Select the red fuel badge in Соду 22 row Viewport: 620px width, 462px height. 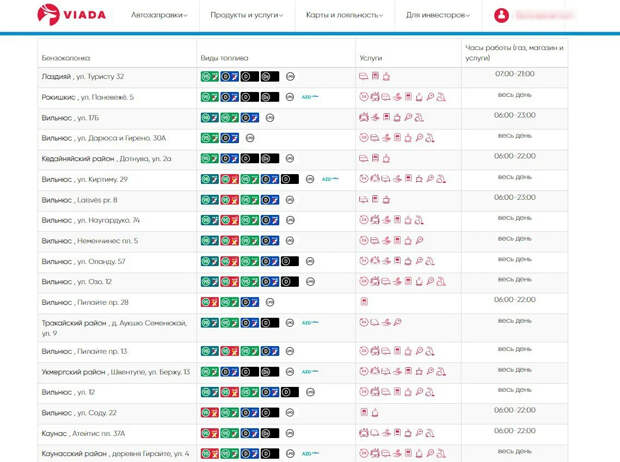[210, 413]
